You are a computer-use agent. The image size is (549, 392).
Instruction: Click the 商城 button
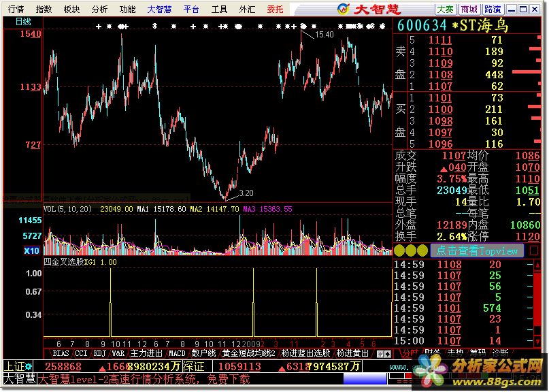pyautogui.click(x=469, y=10)
